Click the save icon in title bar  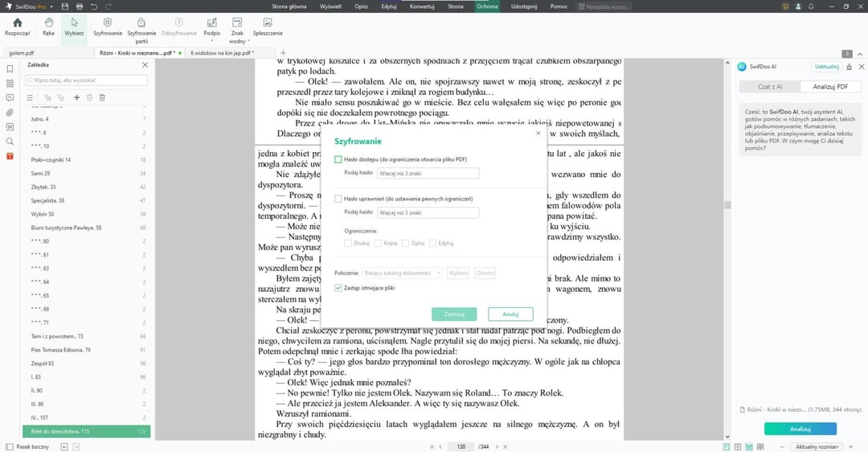[65, 6]
